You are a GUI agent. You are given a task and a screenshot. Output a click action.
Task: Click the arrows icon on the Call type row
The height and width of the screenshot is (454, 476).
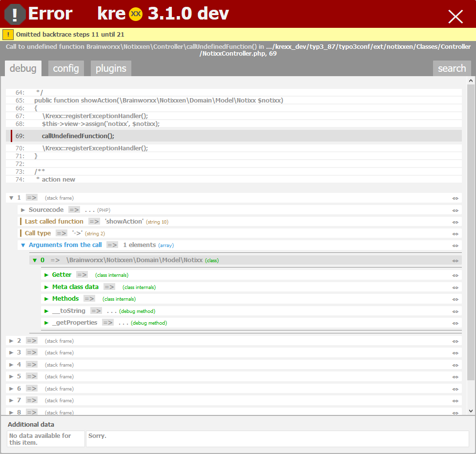click(455, 234)
